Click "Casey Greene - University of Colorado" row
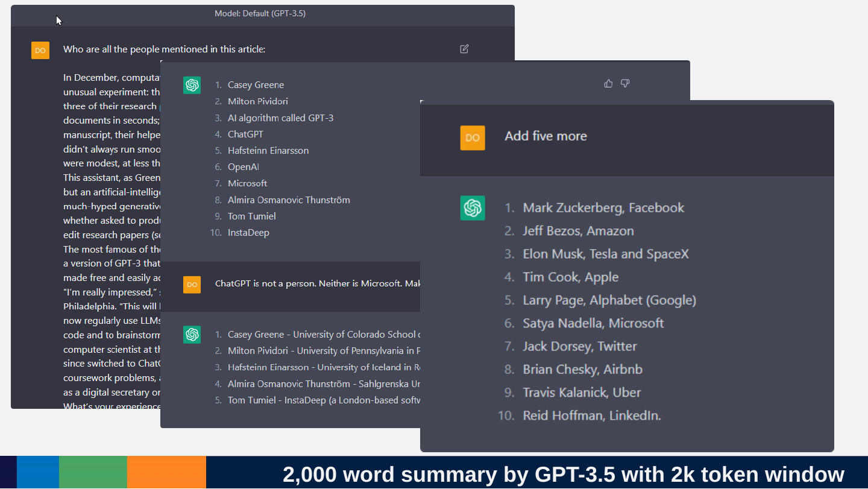The width and height of the screenshot is (868, 489). coord(324,334)
